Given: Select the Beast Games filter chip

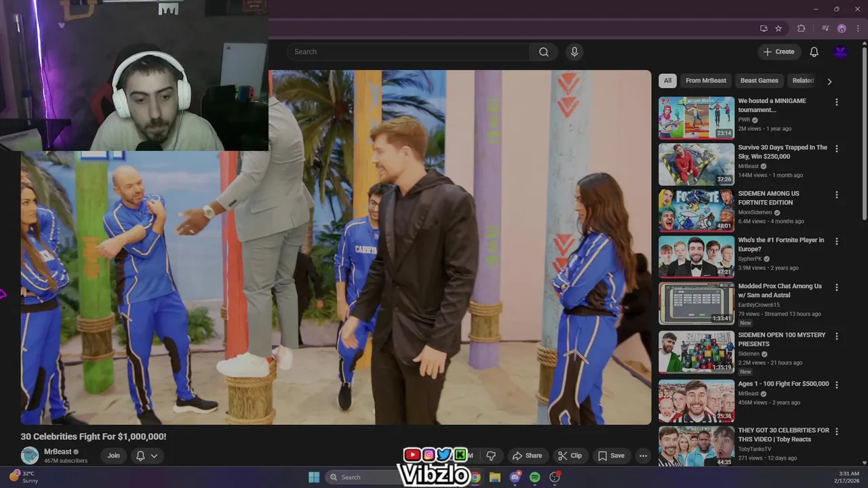Looking at the screenshot, I should (x=759, y=81).
